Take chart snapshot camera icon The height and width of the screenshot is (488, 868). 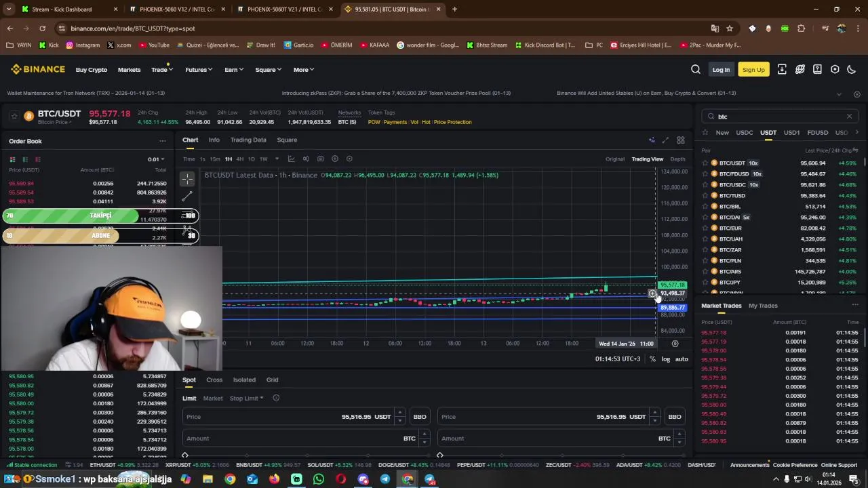[x=320, y=159]
